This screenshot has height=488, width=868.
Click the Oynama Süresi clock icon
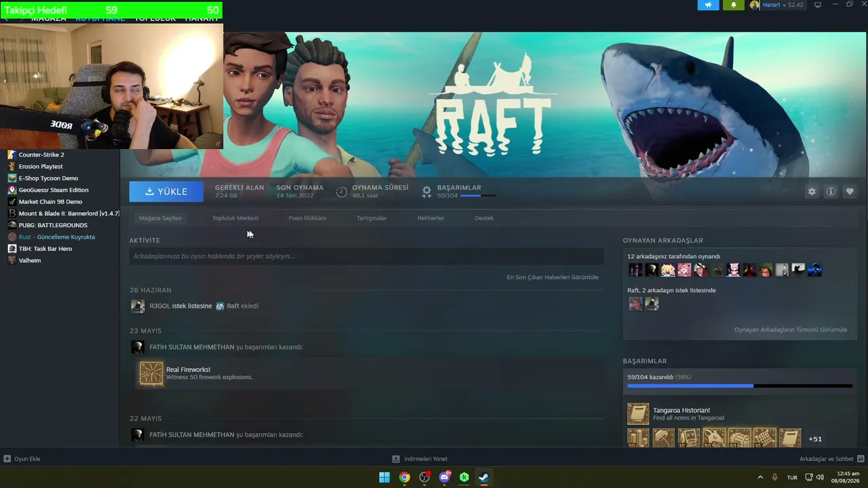pos(342,192)
